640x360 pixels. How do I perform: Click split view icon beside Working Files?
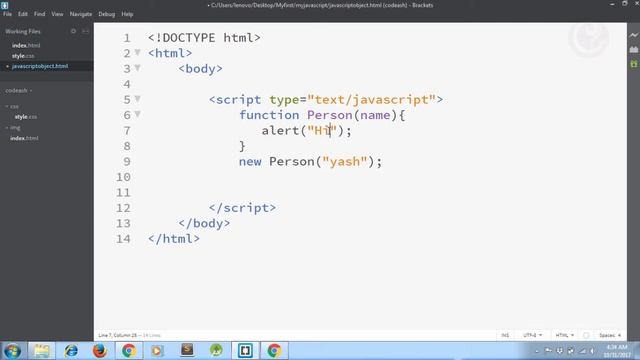[x=85, y=31]
